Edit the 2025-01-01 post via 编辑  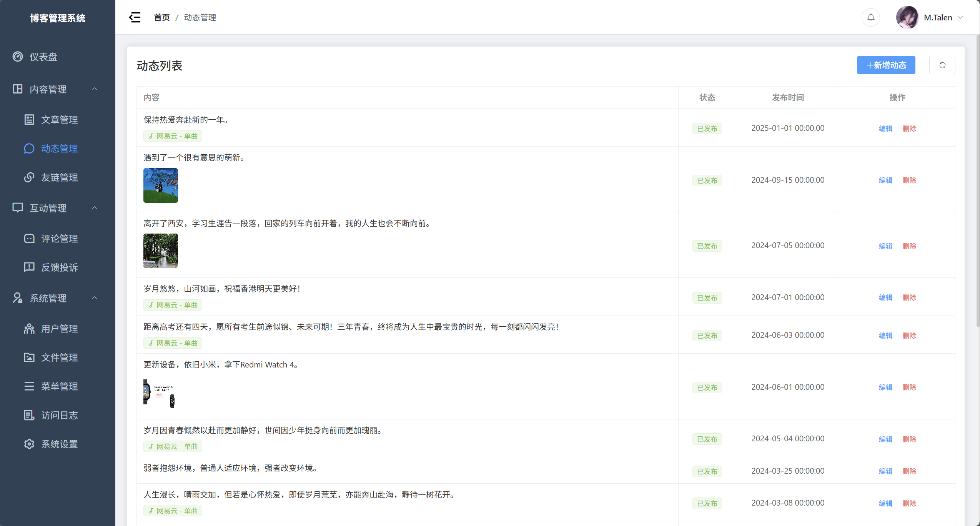point(885,129)
